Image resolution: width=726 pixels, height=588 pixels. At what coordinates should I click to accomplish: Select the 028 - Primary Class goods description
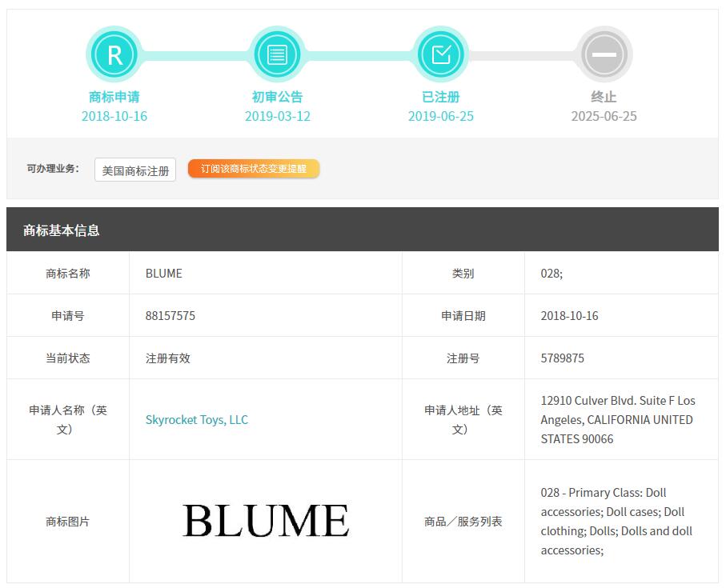tap(616, 522)
